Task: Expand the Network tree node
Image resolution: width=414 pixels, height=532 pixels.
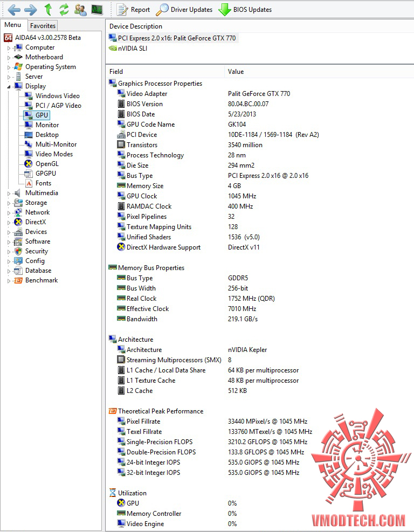Action: pyautogui.click(x=9, y=213)
